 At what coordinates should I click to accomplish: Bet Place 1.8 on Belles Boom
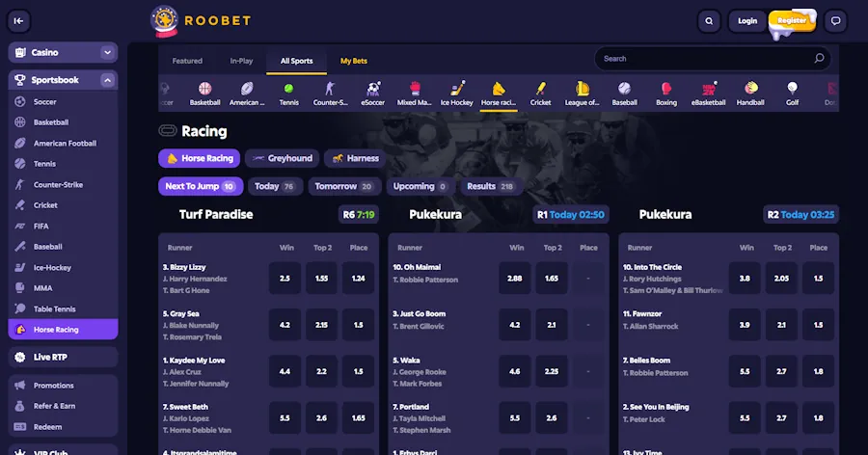coord(818,371)
